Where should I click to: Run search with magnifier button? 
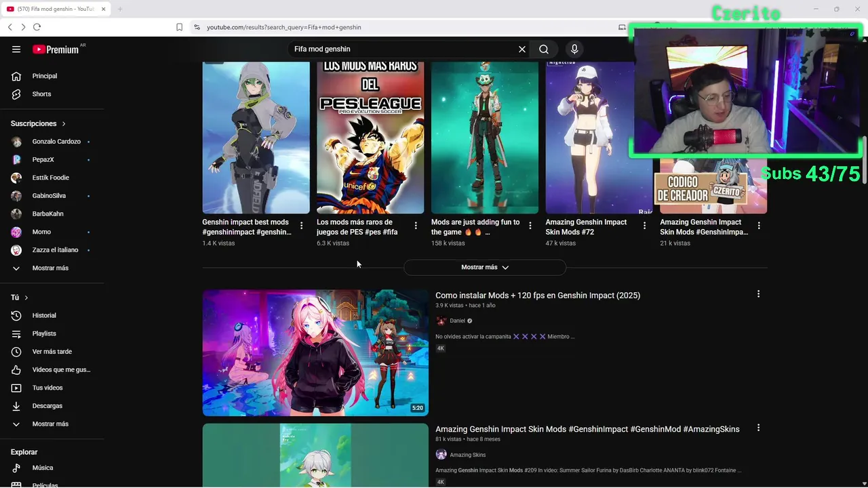(544, 49)
